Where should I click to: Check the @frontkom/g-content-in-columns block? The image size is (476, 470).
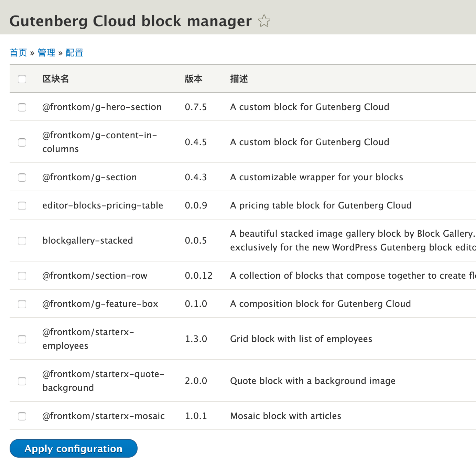pyautogui.click(x=22, y=142)
